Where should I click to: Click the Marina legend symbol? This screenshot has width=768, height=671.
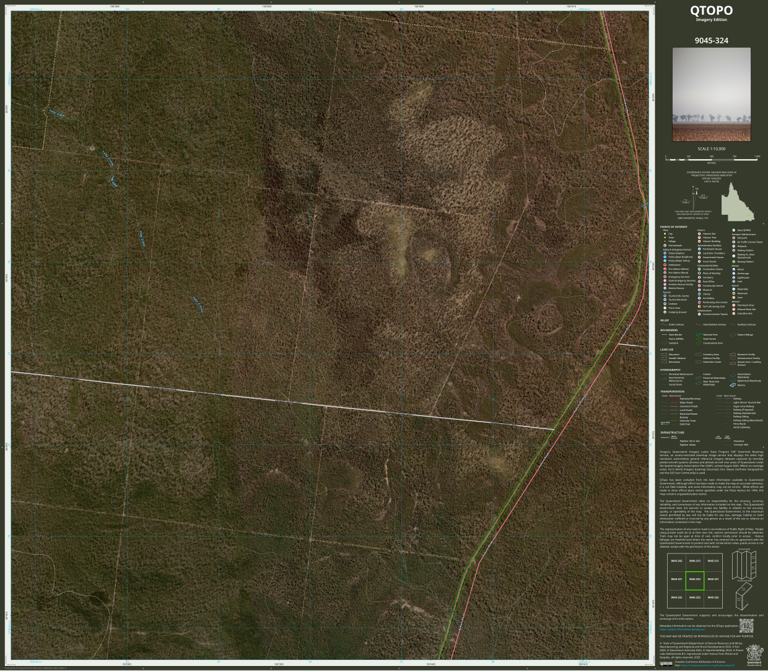click(733, 385)
